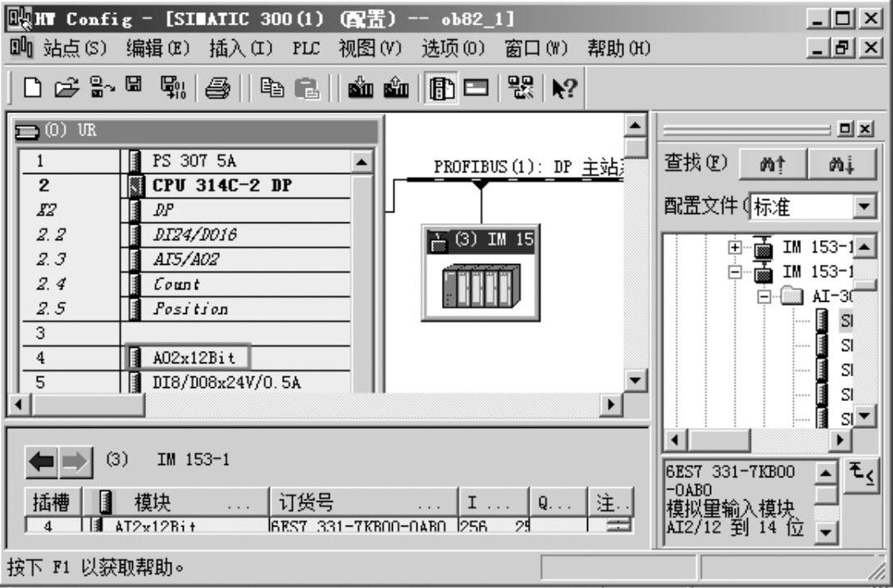Expand the first IM 153-1 tree node
Viewport: 893px width, 588px height.
point(735,248)
